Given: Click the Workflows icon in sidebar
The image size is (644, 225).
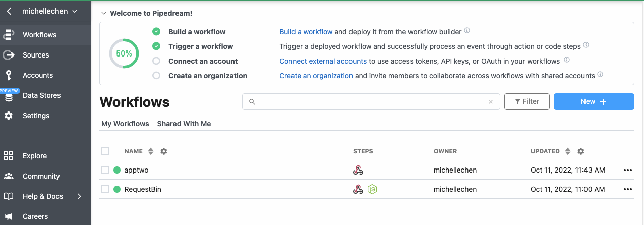Looking at the screenshot, I should click(x=9, y=35).
